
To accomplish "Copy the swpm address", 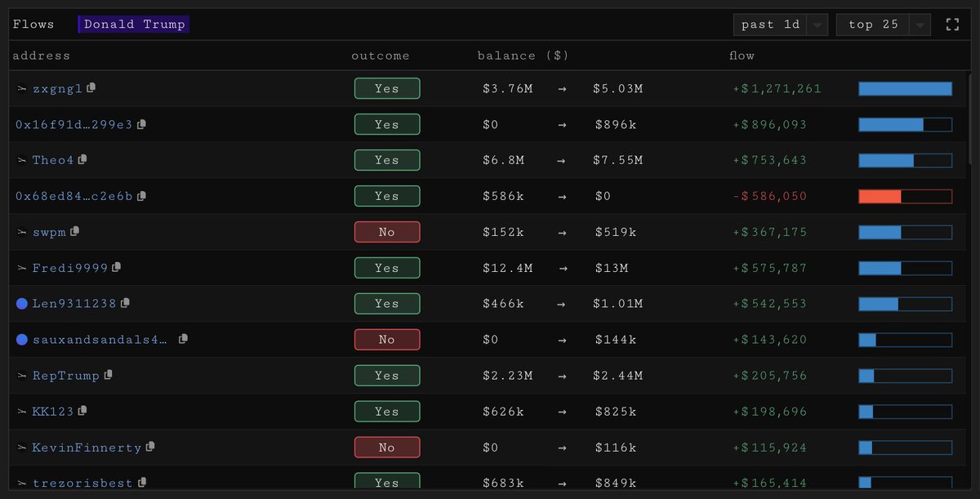I will 74,232.
